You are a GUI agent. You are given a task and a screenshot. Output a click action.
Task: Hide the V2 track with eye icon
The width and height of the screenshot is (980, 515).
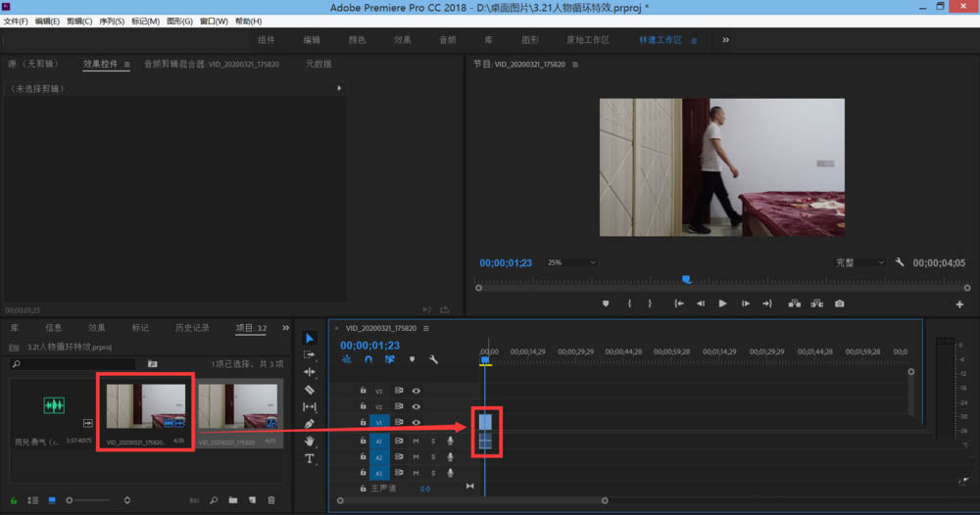coord(416,406)
